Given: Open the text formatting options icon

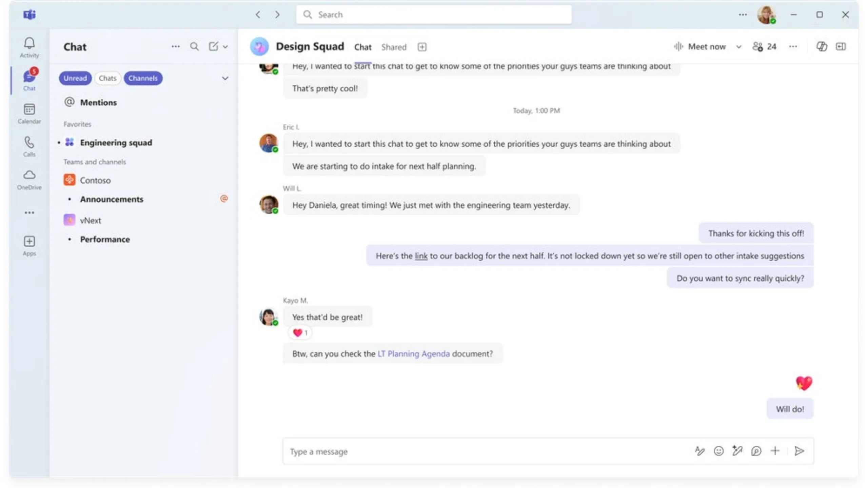Looking at the screenshot, I should tap(699, 451).
